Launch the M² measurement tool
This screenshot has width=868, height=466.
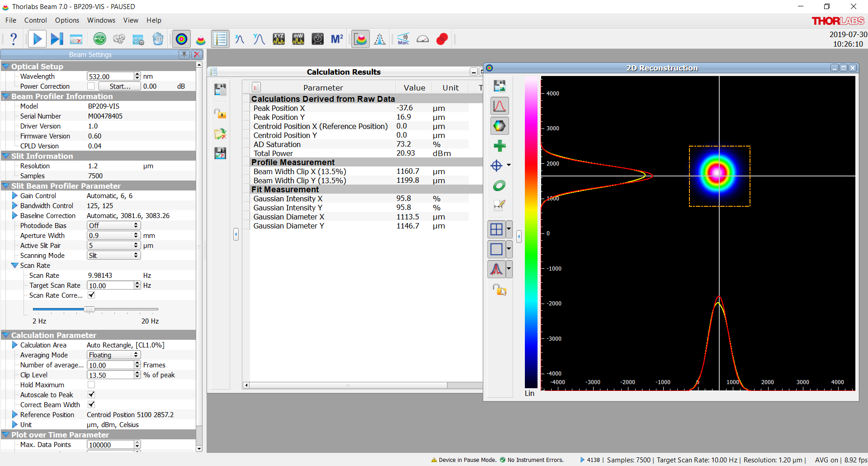pos(337,39)
